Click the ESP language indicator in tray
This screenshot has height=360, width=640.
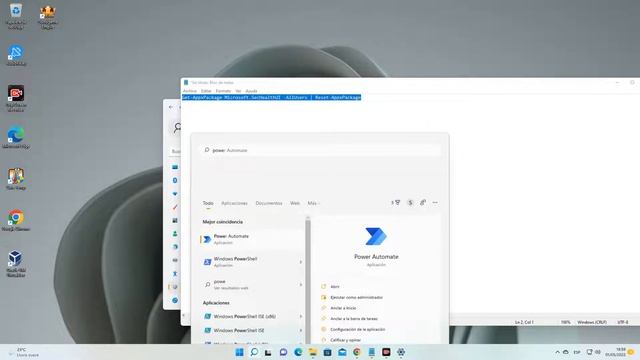(577, 352)
